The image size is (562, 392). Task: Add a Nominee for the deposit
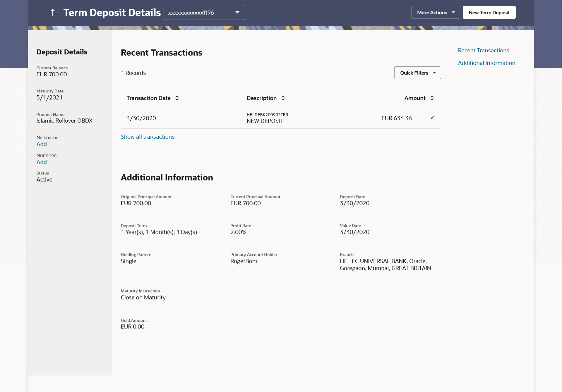pyautogui.click(x=42, y=162)
